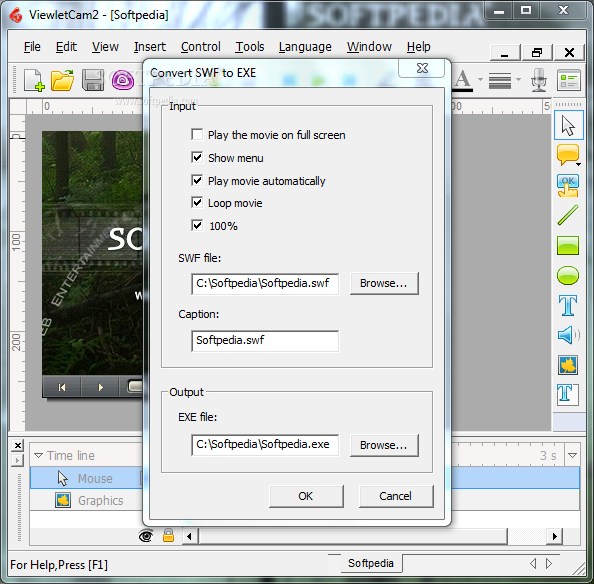Select the OK click-zone button tool
The height and width of the screenshot is (584, 594).
(x=567, y=185)
